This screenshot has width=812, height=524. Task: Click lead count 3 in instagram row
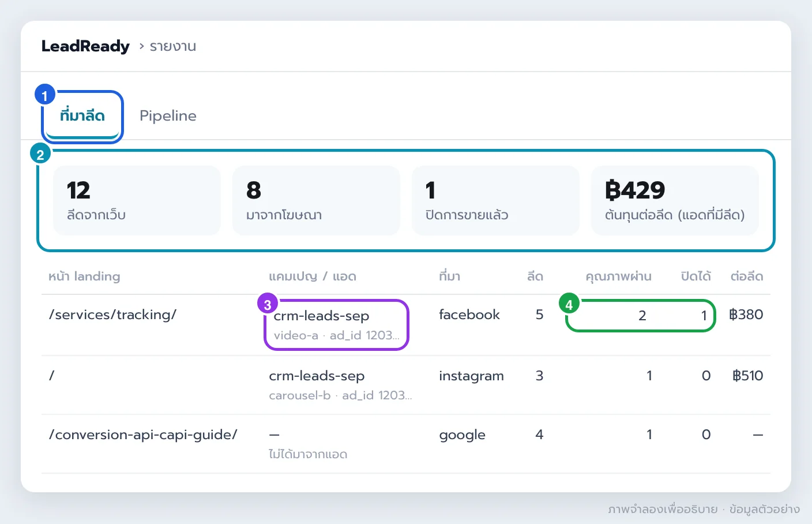click(540, 376)
